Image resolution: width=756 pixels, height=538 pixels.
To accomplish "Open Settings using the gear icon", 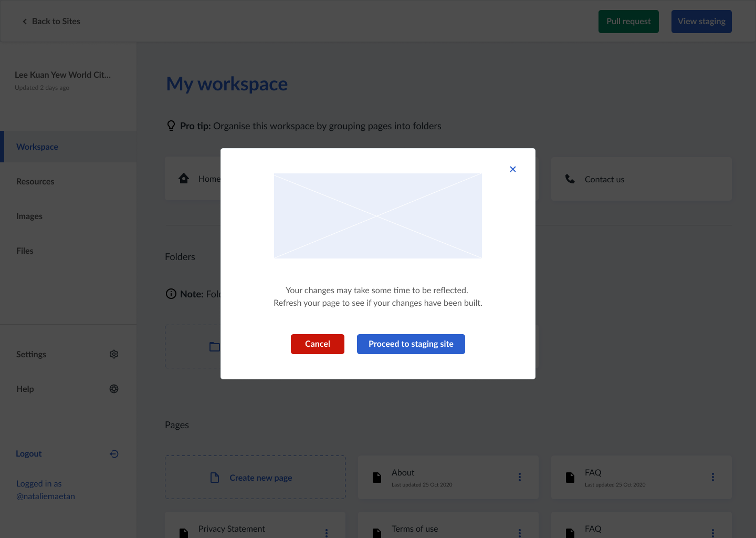I will point(114,354).
